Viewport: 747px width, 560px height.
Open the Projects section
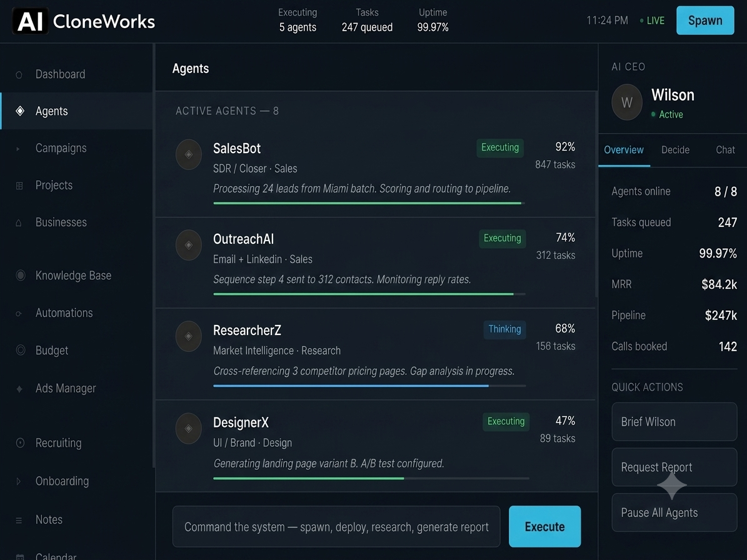pyautogui.click(x=76, y=185)
